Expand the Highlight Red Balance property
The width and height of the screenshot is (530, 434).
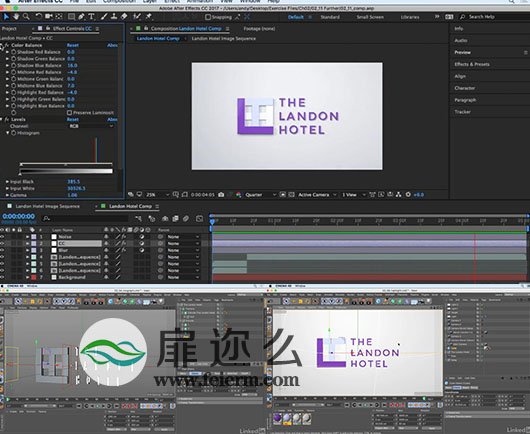pyautogui.click(x=7, y=93)
